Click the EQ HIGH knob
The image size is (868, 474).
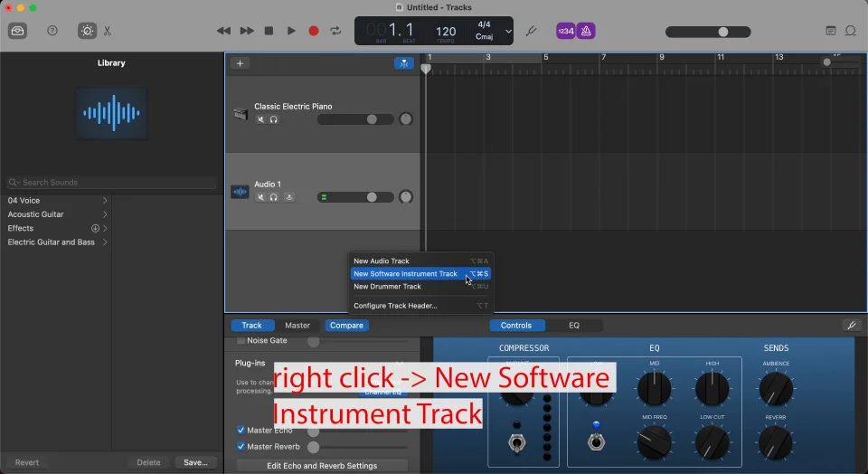pyautogui.click(x=712, y=389)
